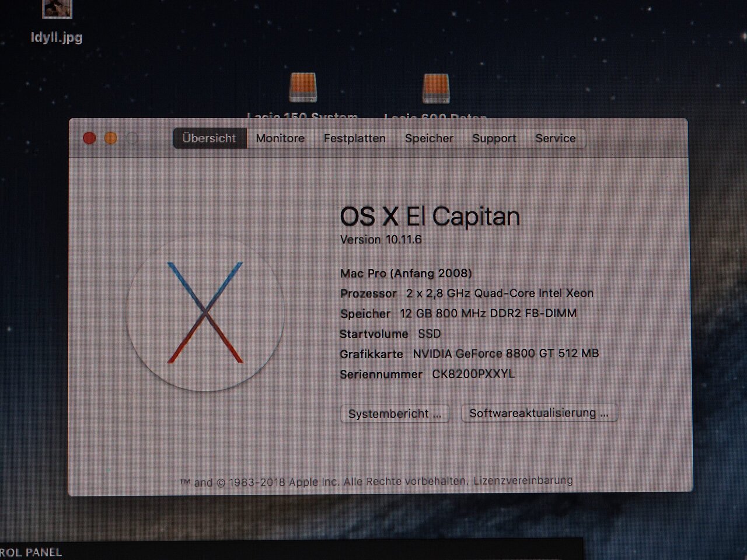The width and height of the screenshot is (747, 560).
Task: Open the Service tab
Action: [556, 138]
